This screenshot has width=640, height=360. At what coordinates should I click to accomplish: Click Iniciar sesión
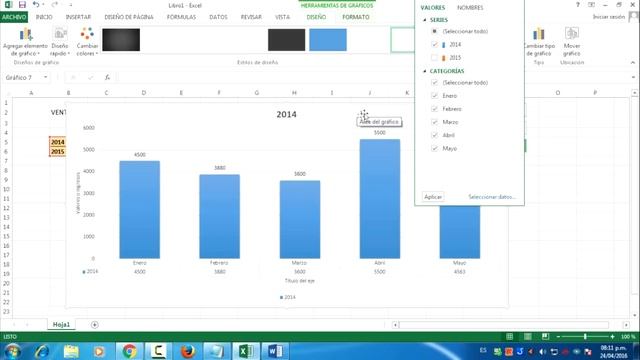(609, 17)
